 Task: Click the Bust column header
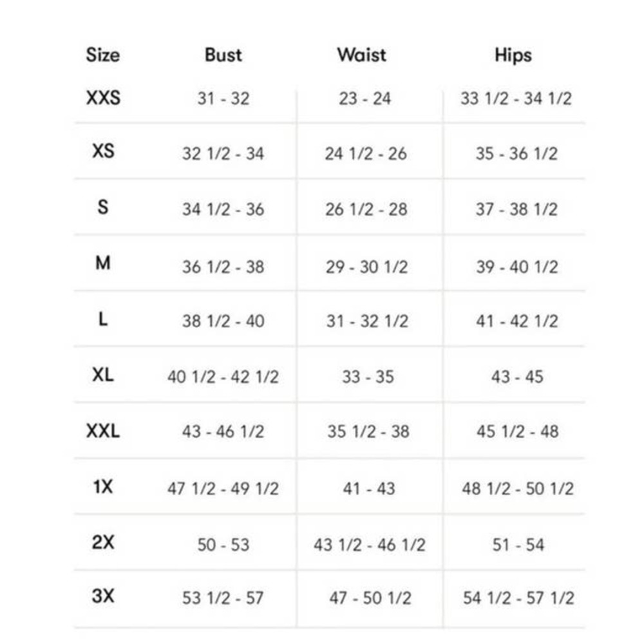pos(223,55)
